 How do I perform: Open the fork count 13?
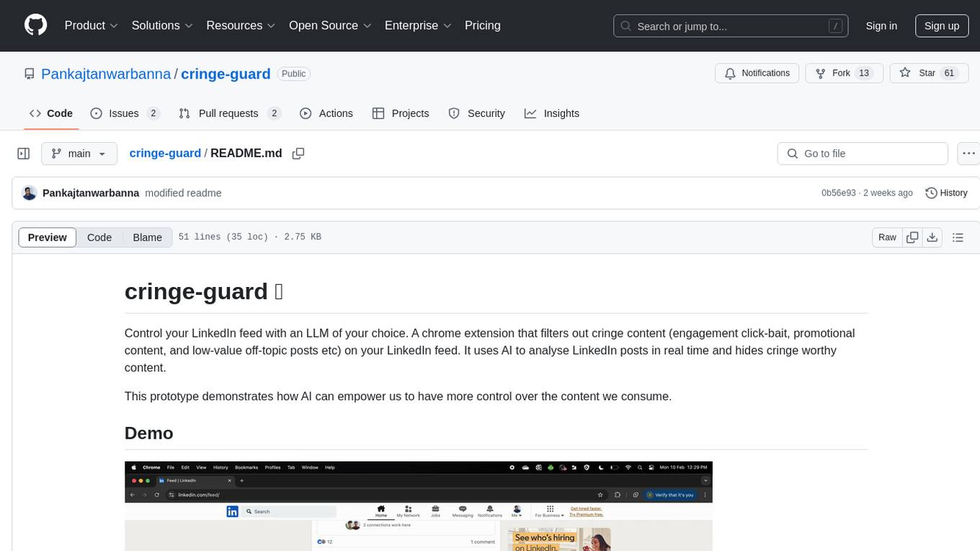pos(865,74)
